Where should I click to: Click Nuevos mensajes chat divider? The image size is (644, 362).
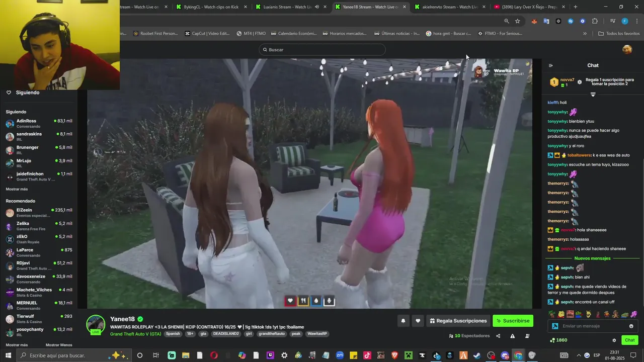point(592,258)
